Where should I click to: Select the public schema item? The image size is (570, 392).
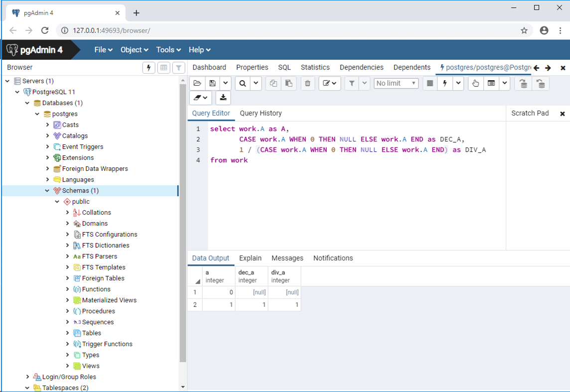point(81,201)
